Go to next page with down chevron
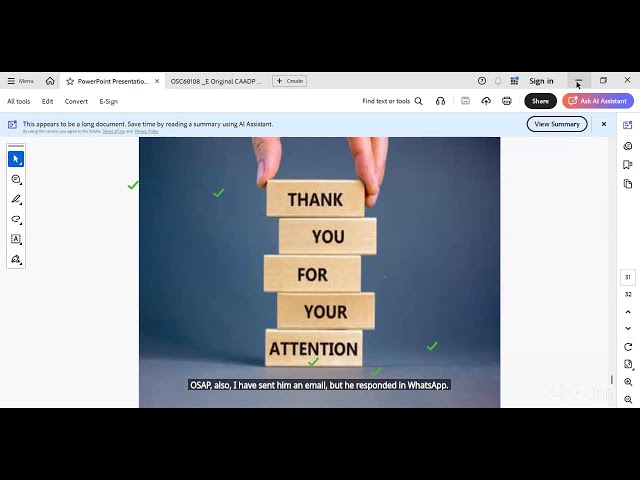This screenshot has width=640, height=480. (x=628, y=328)
